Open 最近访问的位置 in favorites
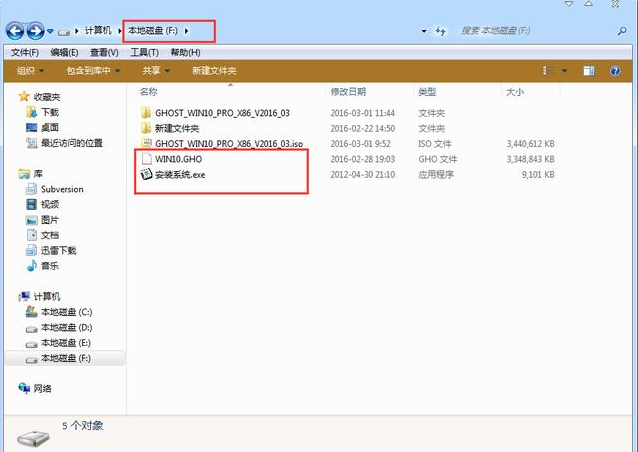The height and width of the screenshot is (452, 638). (x=72, y=143)
